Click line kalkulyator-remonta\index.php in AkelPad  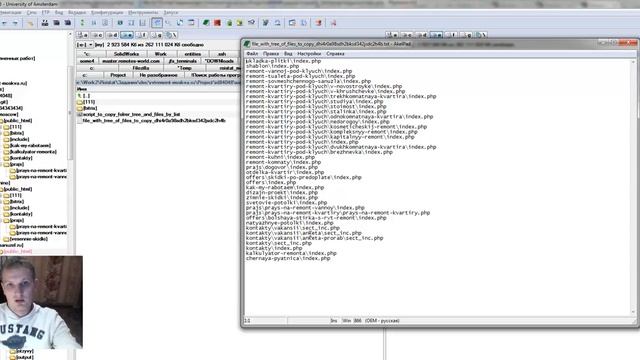tap(291, 253)
